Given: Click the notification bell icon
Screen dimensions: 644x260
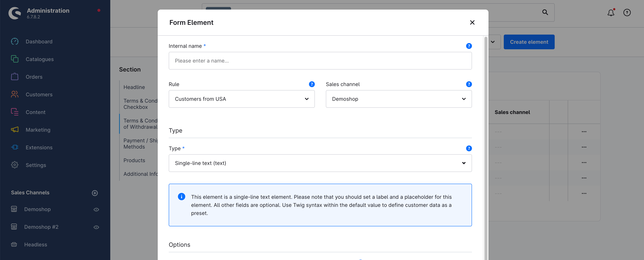Looking at the screenshot, I should (611, 13).
